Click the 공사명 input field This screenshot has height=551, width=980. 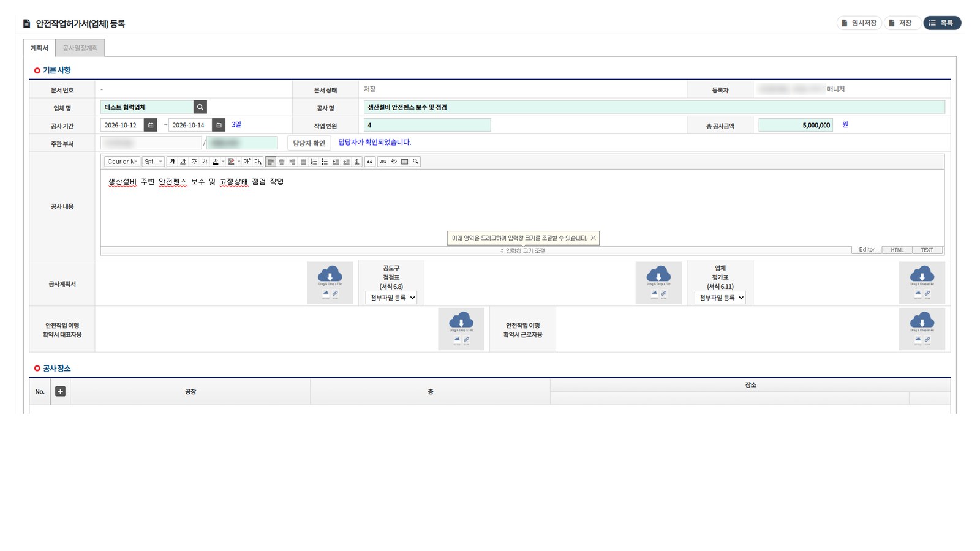pyautogui.click(x=654, y=107)
